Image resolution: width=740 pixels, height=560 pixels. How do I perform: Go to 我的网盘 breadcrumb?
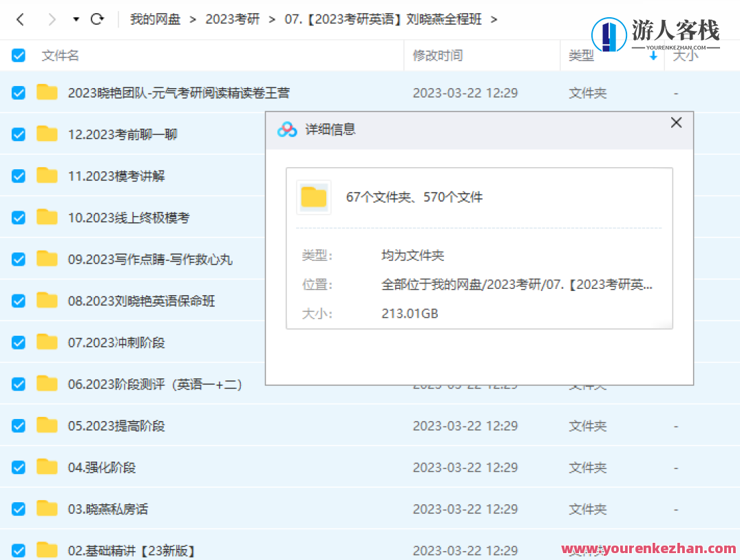155,19
